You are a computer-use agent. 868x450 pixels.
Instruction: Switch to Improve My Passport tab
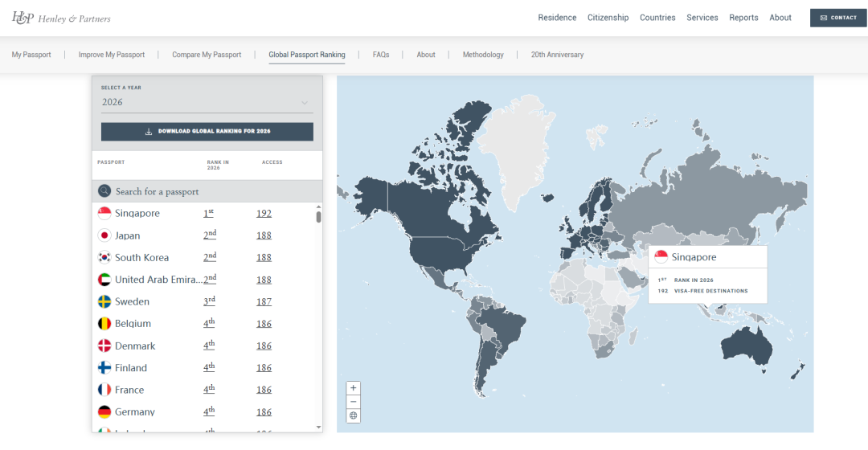[111, 55]
